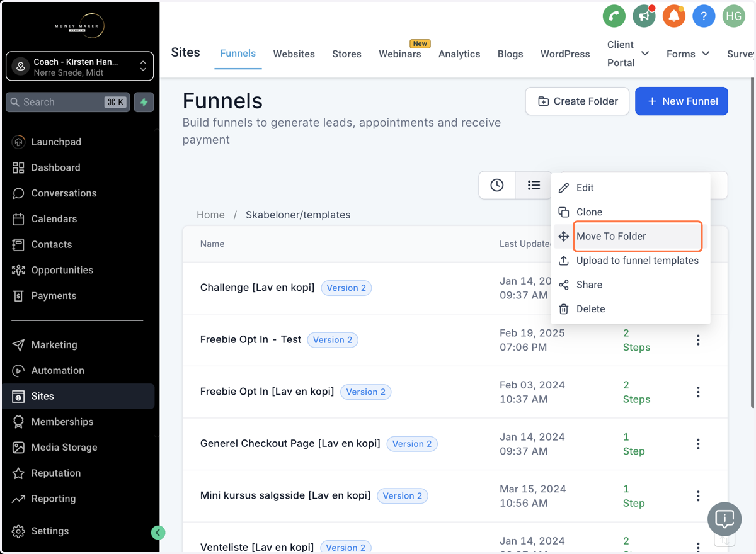This screenshot has height=554, width=756.
Task: Switch to the Stores tab
Action: 347,54
